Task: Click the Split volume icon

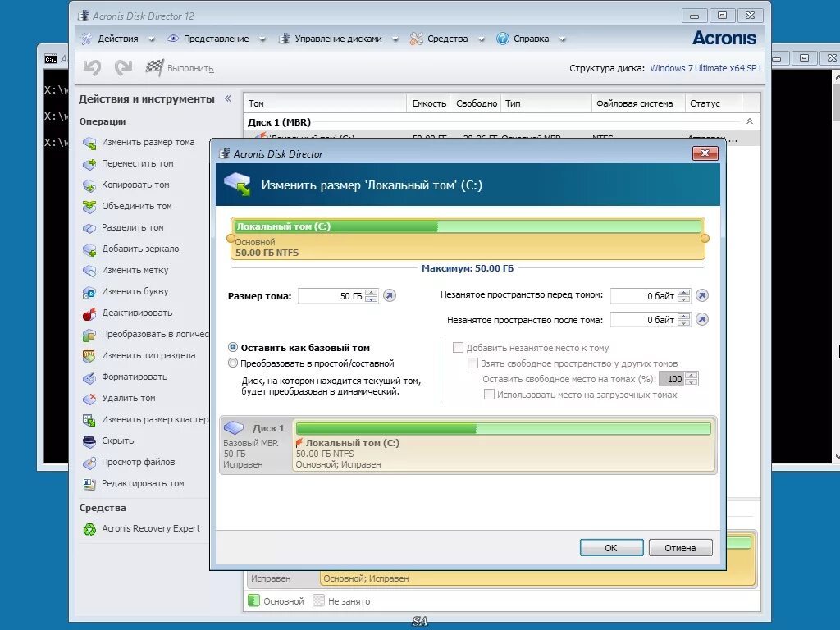Action: (89, 228)
